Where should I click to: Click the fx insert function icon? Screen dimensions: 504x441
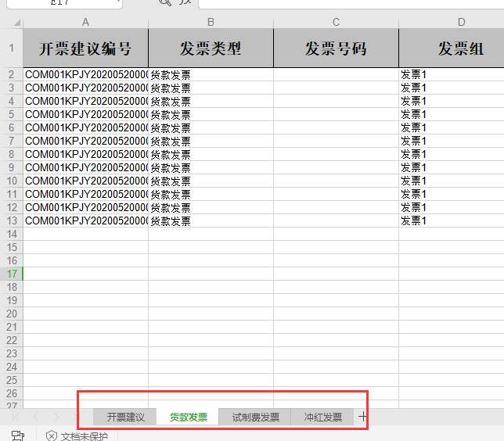pyautogui.click(x=185, y=2)
